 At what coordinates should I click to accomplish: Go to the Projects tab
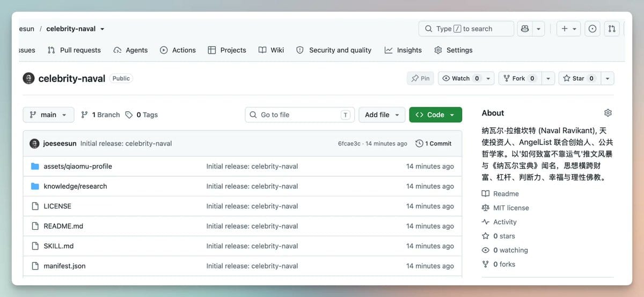coord(226,50)
